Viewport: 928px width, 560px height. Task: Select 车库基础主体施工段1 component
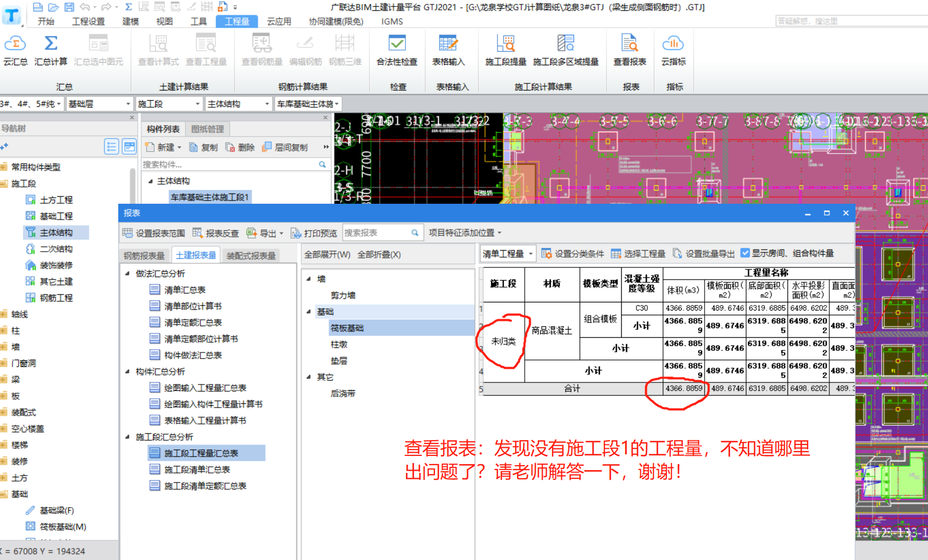(209, 197)
